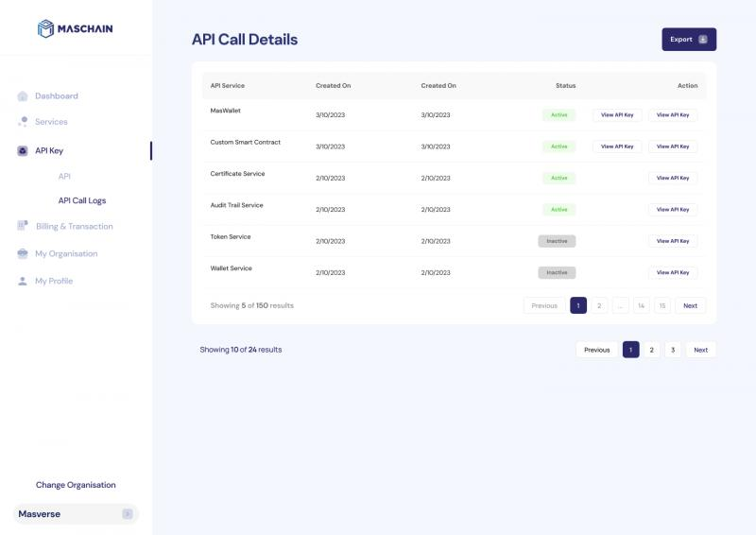Open the API submenu item

click(64, 176)
